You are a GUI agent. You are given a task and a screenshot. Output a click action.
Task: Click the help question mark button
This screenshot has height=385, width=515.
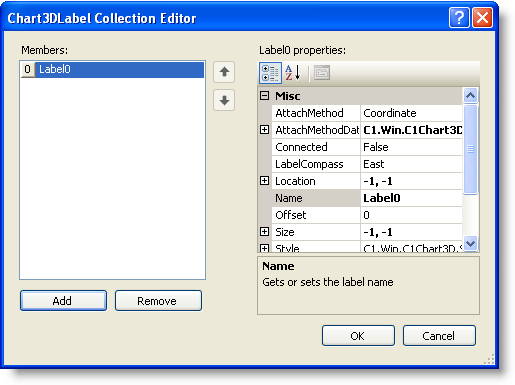pyautogui.click(x=459, y=17)
